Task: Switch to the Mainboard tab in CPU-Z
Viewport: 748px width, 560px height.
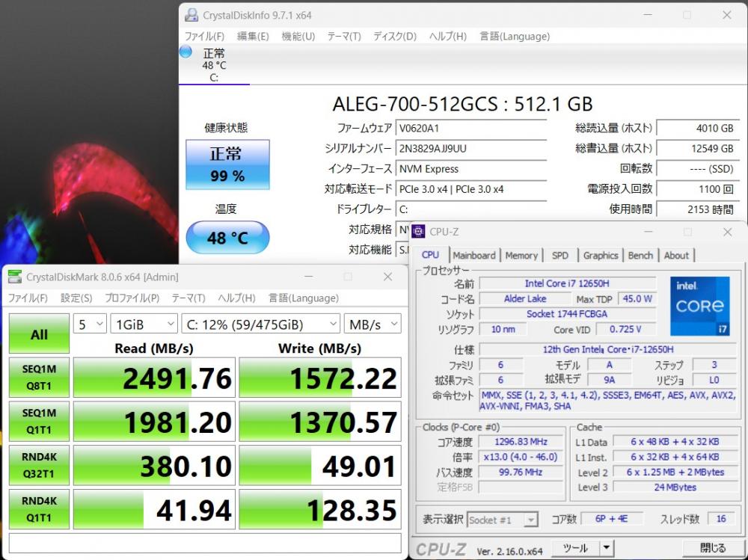Action: (473, 255)
